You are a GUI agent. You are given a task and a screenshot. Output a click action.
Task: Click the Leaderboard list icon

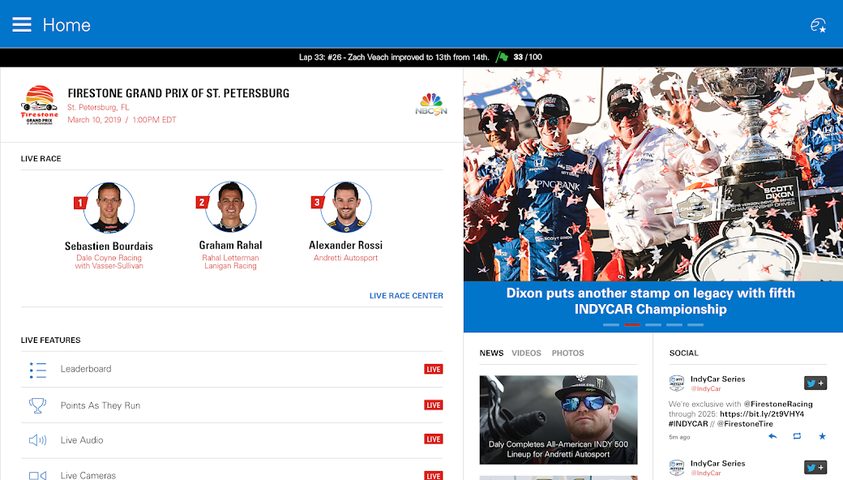[38, 370]
